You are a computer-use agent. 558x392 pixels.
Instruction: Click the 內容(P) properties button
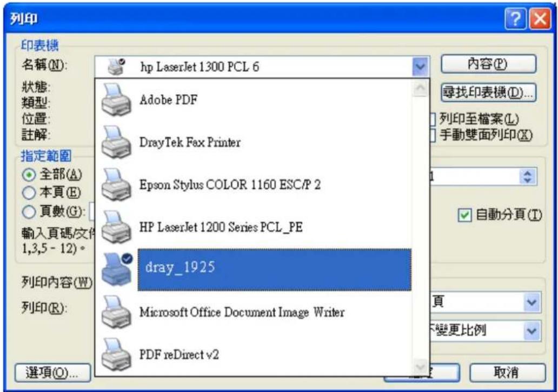point(488,64)
